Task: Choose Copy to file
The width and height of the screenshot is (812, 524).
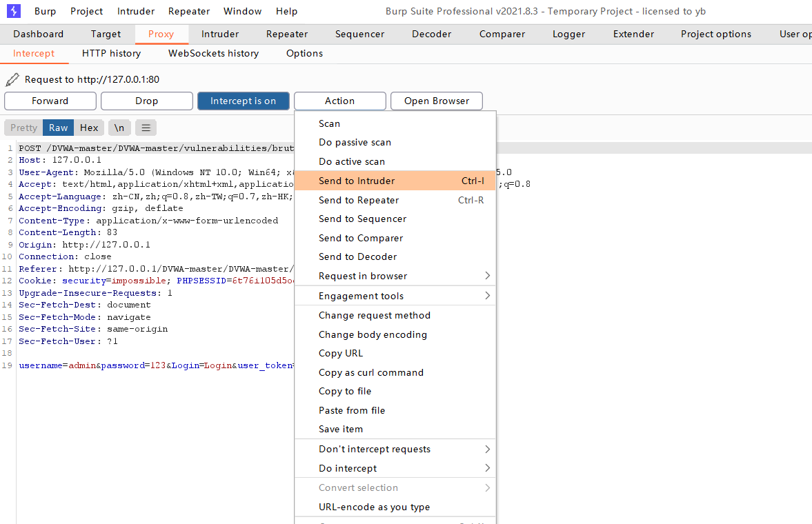Action: pyautogui.click(x=395, y=392)
